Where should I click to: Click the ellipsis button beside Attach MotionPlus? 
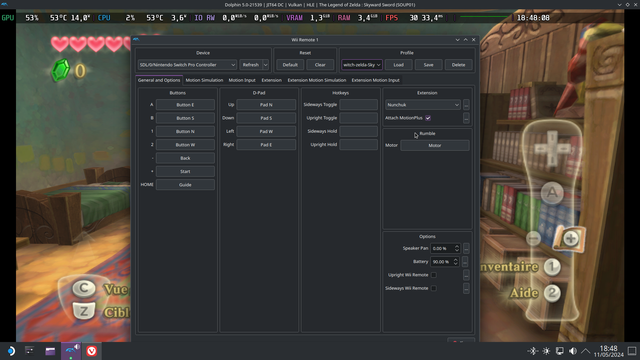click(x=466, y=118)
